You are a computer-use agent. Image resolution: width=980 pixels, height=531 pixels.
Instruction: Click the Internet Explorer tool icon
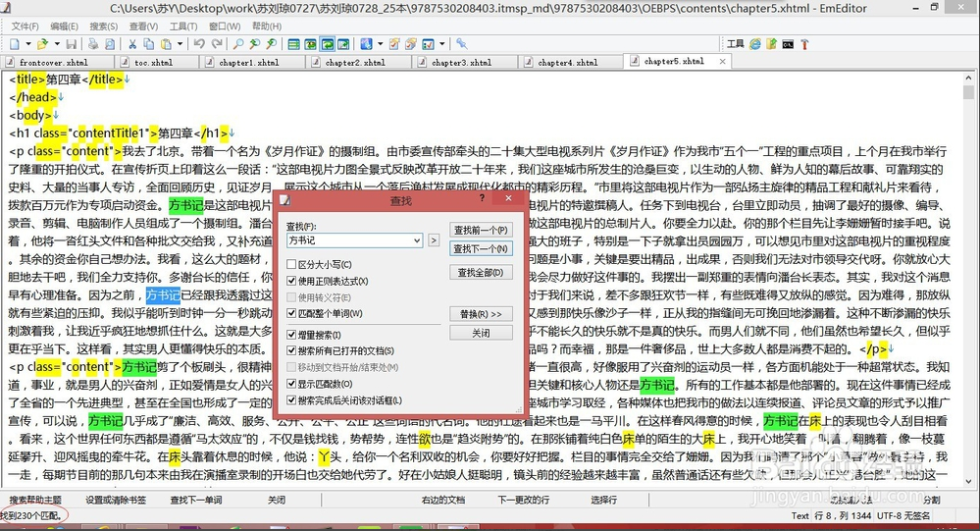click(x=755, y=44)
